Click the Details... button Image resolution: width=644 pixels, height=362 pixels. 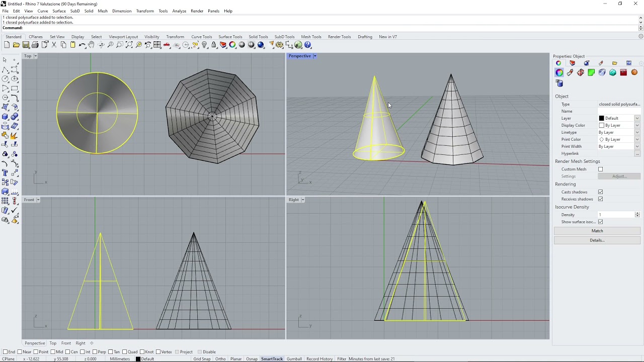pos(597,240)
